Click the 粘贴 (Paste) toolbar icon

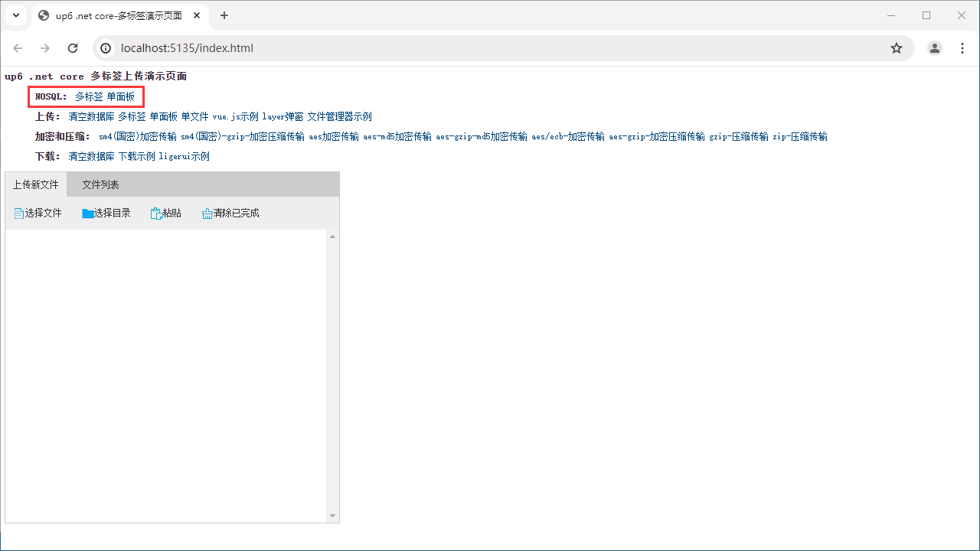tap(154, 213)
